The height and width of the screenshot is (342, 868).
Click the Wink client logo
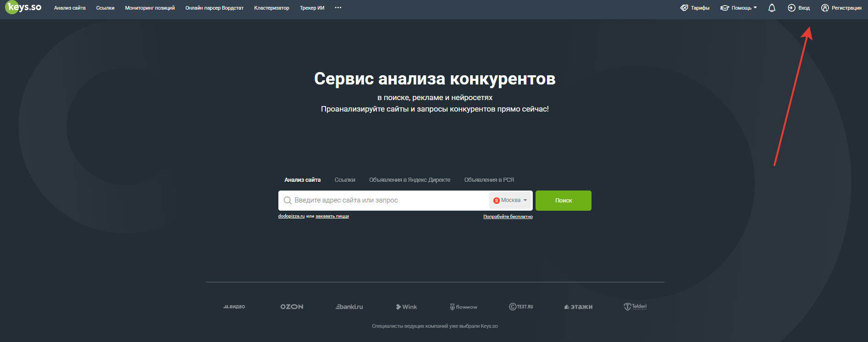pos(406,307)
